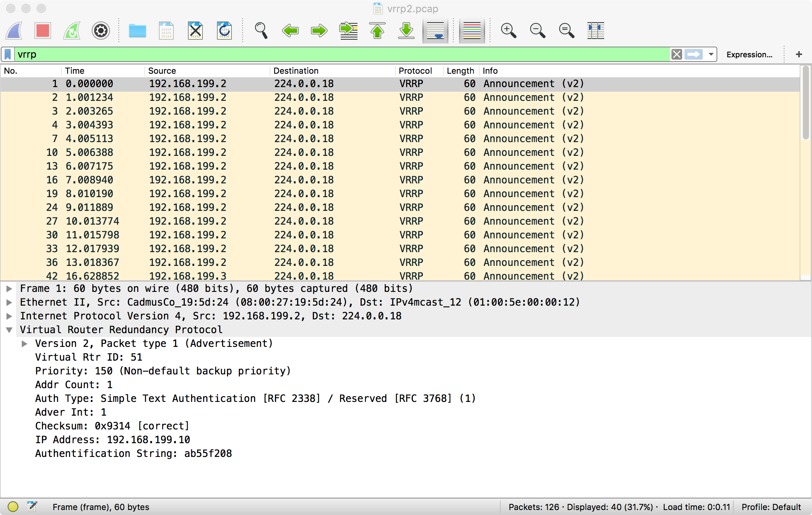Close this capture file icon
812x515 pixels.
(x=195, y=31)
